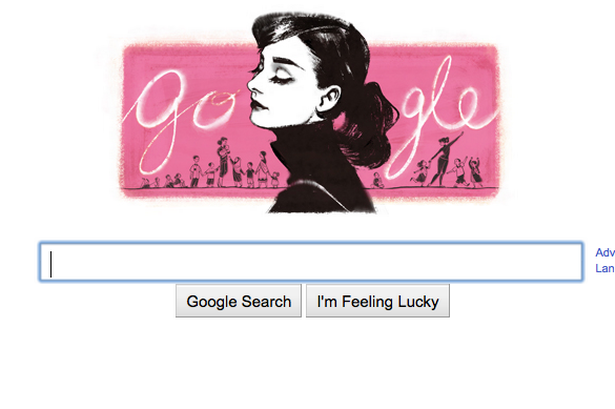Click the Google Search button

tap(238, 301)
